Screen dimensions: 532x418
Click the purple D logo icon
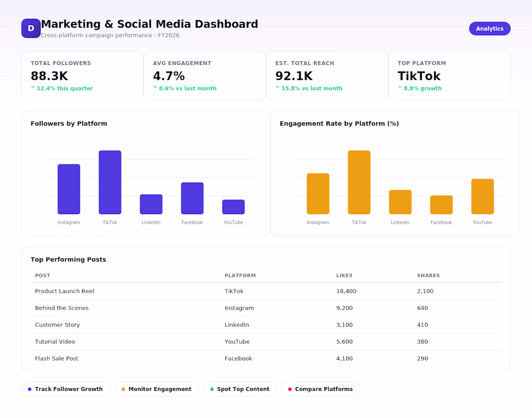click(31, 28)
